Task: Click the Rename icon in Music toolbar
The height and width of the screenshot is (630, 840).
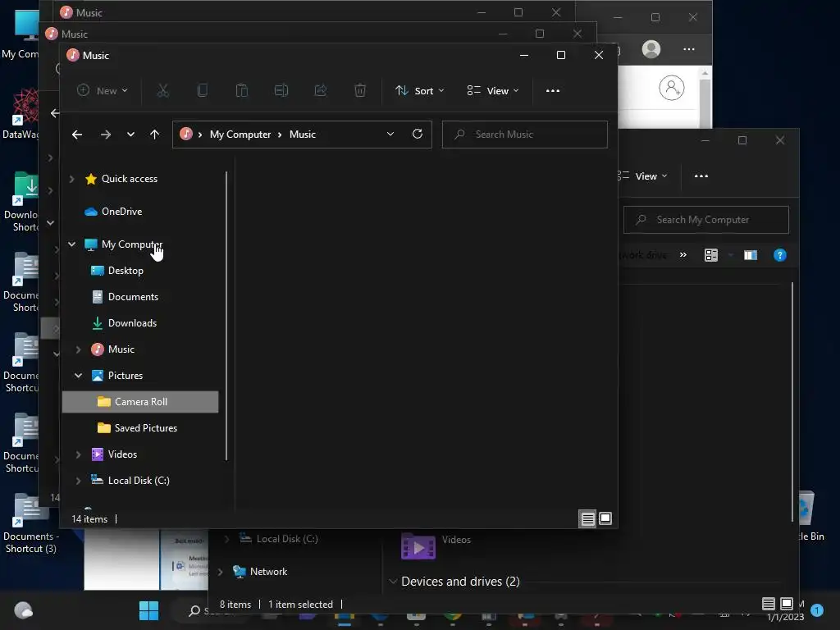Action: [281, 90]
